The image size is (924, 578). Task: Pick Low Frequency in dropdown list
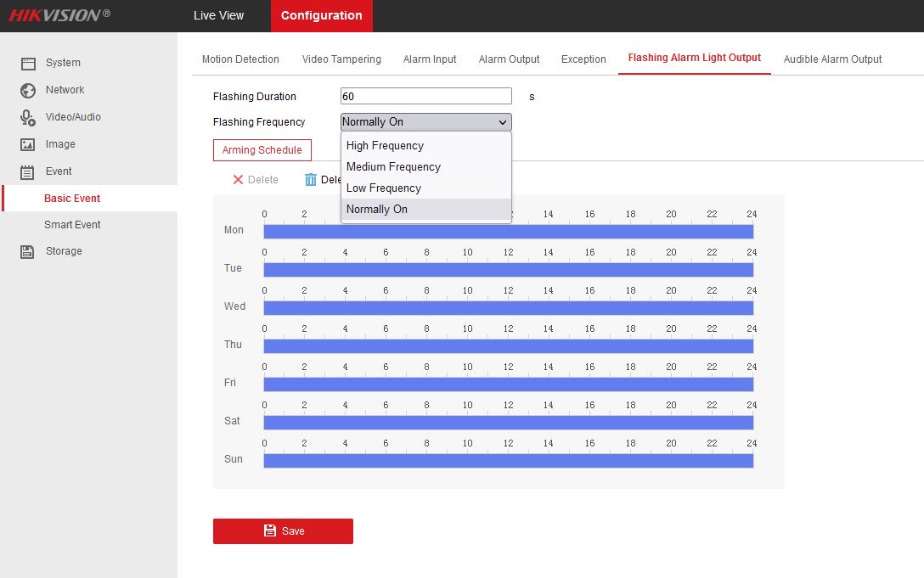[383, 188]
